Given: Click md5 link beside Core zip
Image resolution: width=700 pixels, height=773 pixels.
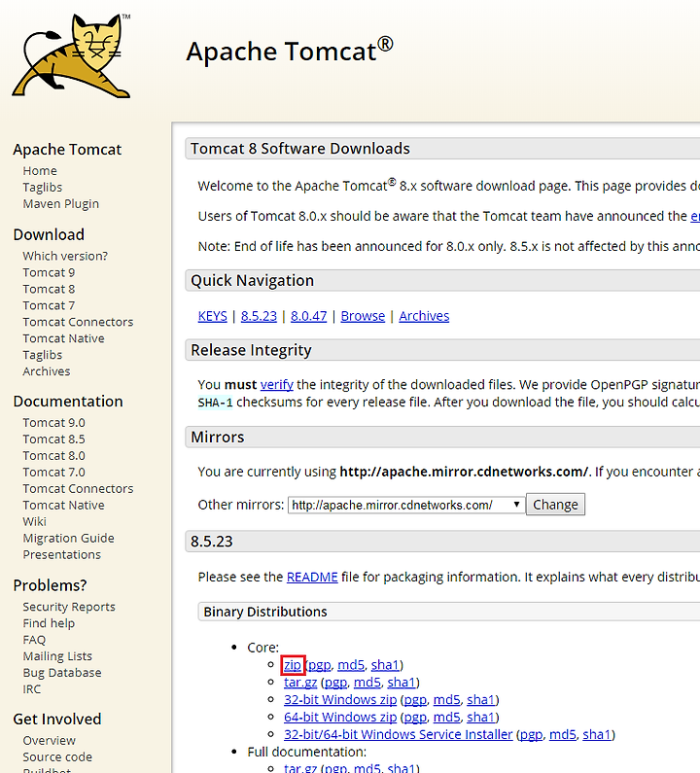Looking at the screenshot, I should click(x=351, y=665).
